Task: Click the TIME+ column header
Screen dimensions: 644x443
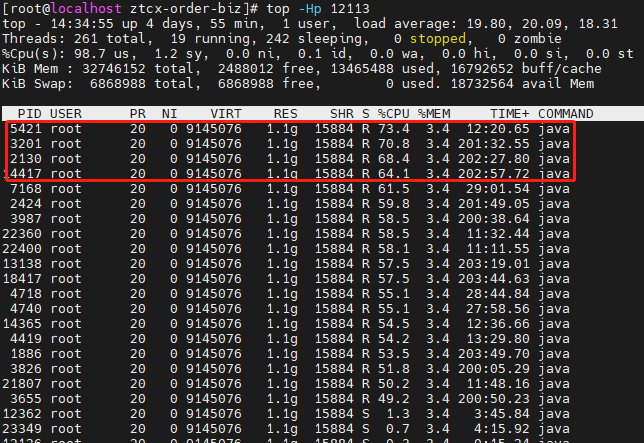Action: [x=509, y=114]
